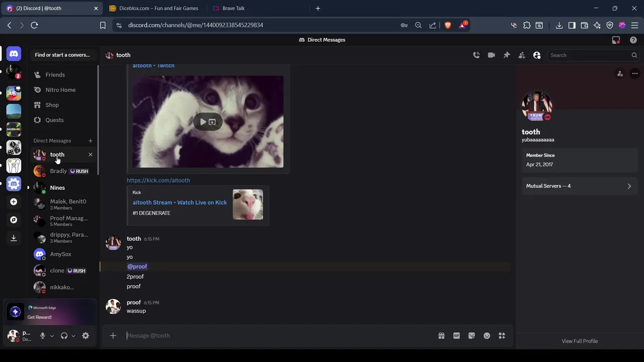Expand Mutual Servers — 4
The image size is (644, 362).
(580, 186)
